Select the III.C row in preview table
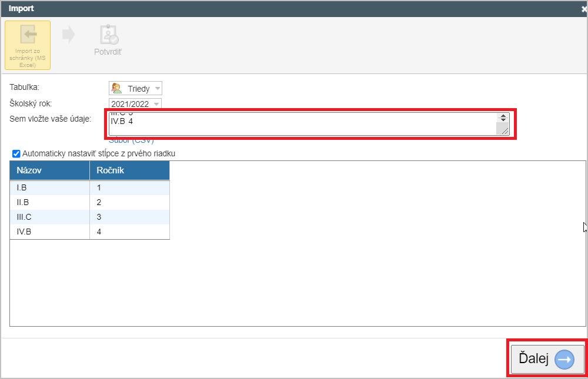 (49, 217)
